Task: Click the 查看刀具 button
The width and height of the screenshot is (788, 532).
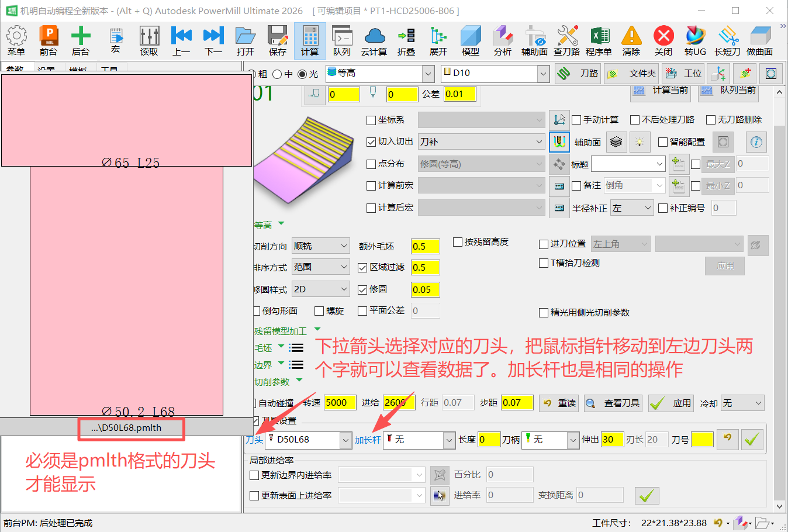Action: pyautogui.click(x=613, y=403)
